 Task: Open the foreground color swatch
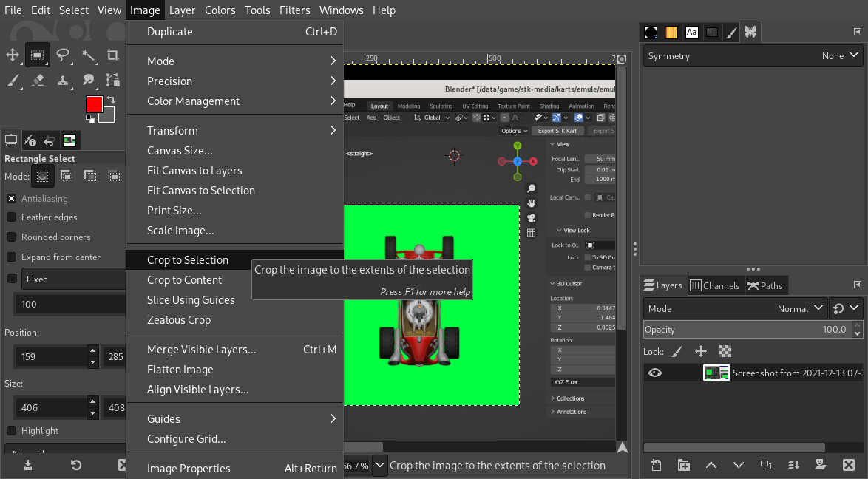click(x=94, y=103)
